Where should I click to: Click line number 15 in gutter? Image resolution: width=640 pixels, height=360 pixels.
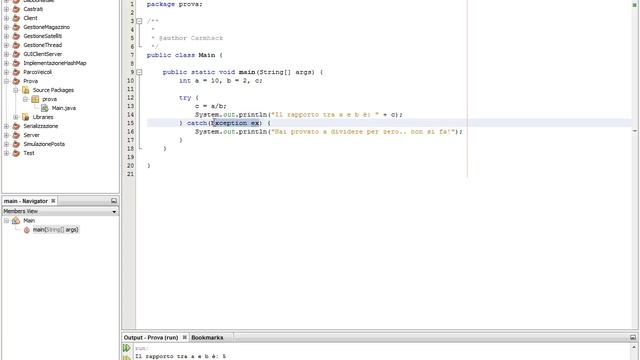[130, 123]
